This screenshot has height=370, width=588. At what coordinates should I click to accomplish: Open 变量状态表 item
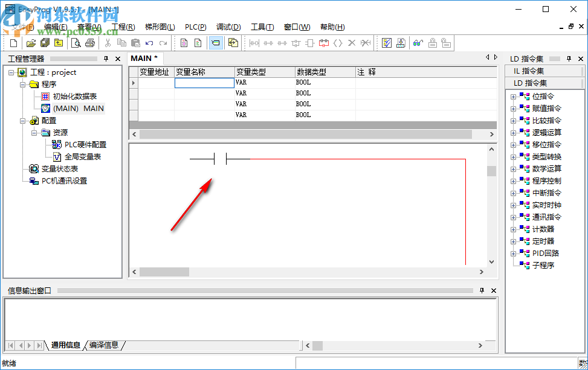click(x=60, y=169)
